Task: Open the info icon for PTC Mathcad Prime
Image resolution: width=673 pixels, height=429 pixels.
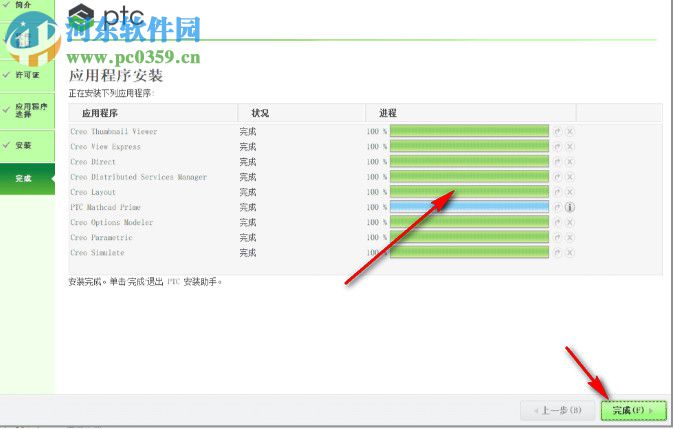Action: click(x=570, y=207)
